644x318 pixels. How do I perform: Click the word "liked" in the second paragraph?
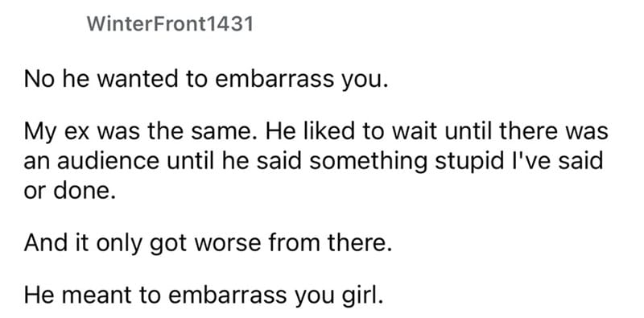click(323, 131)
